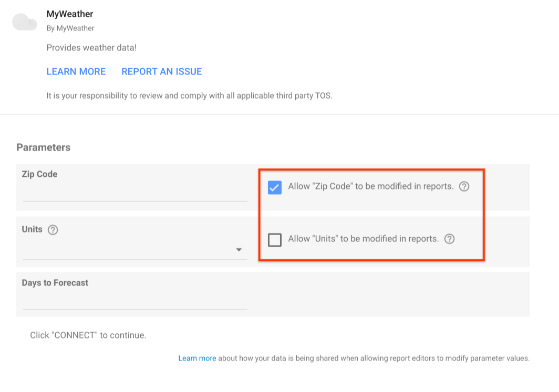Viewport: 559px width, 392px height.
Task: Uncheck Allow Zip Code to be modified in reports
Action: 274,187
